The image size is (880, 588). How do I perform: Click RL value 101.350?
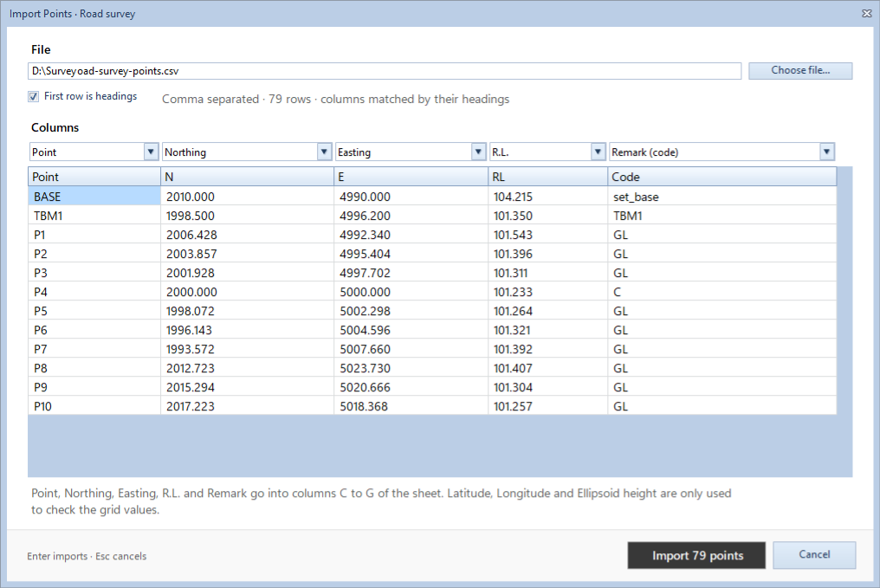click(x=547, y=216)
